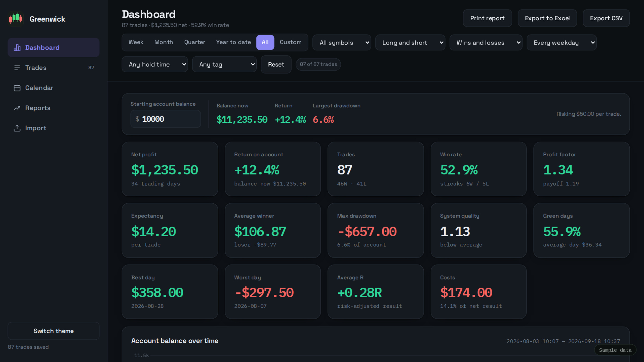The image size is (644, 362).
Task: Click the Export to Excel button
Action: (547, 18)
